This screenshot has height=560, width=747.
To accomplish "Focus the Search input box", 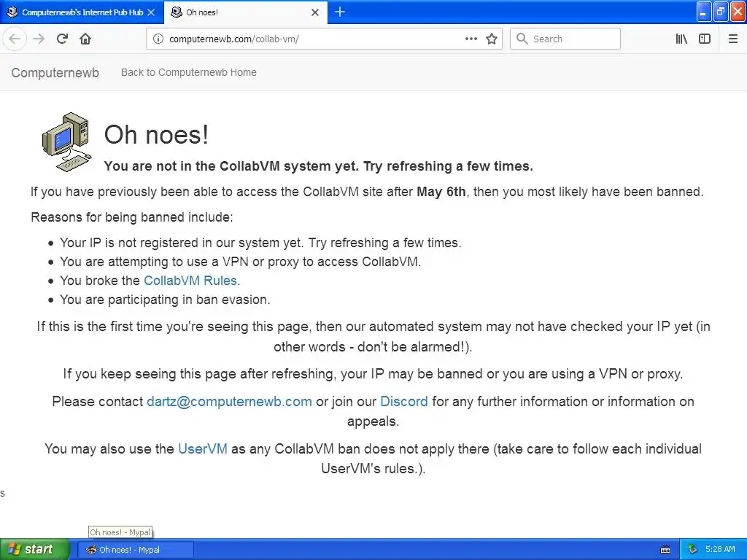I will click(565, 39).
